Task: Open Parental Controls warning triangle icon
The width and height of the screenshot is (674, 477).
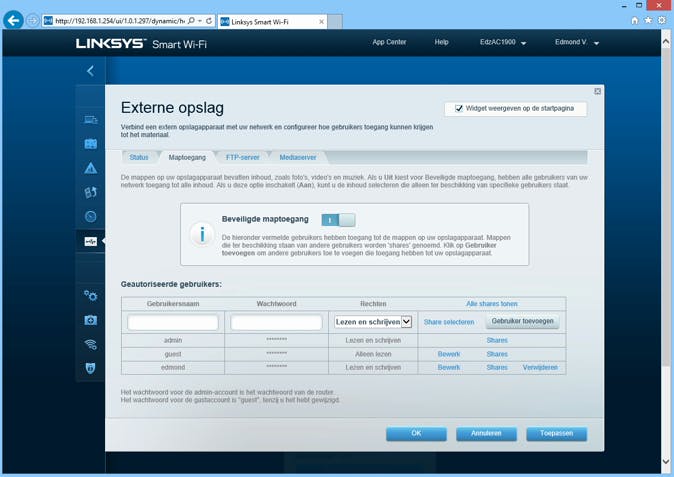Action: point(91,168)
